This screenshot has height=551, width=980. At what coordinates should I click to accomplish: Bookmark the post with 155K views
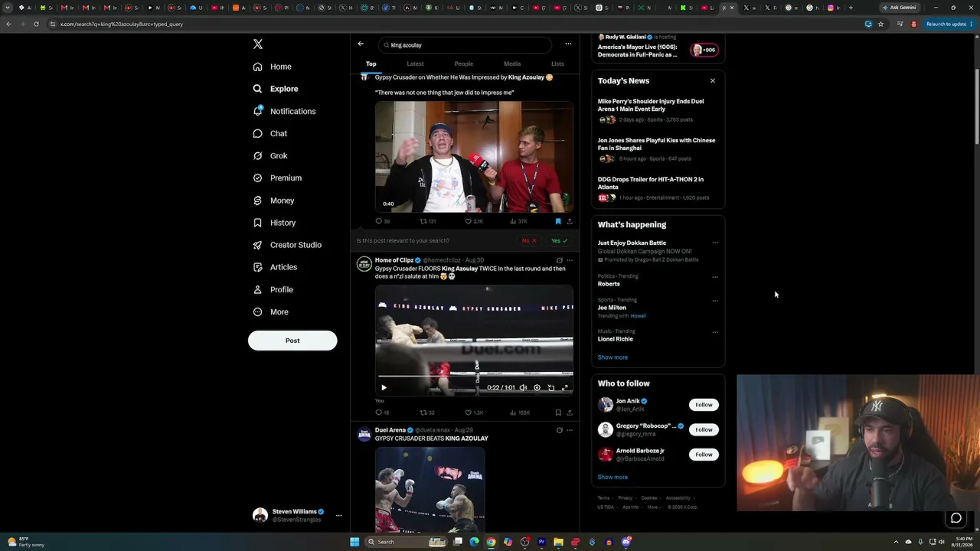click(558, 412)
